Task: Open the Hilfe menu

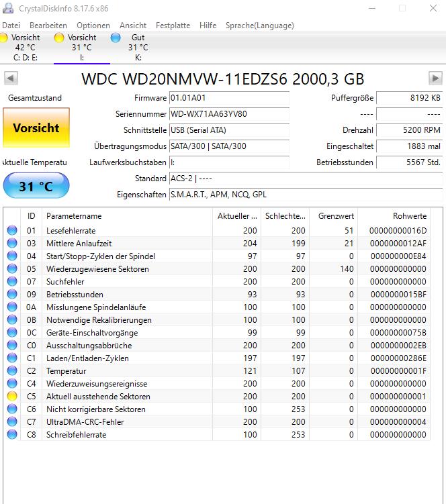Action: 208,26
